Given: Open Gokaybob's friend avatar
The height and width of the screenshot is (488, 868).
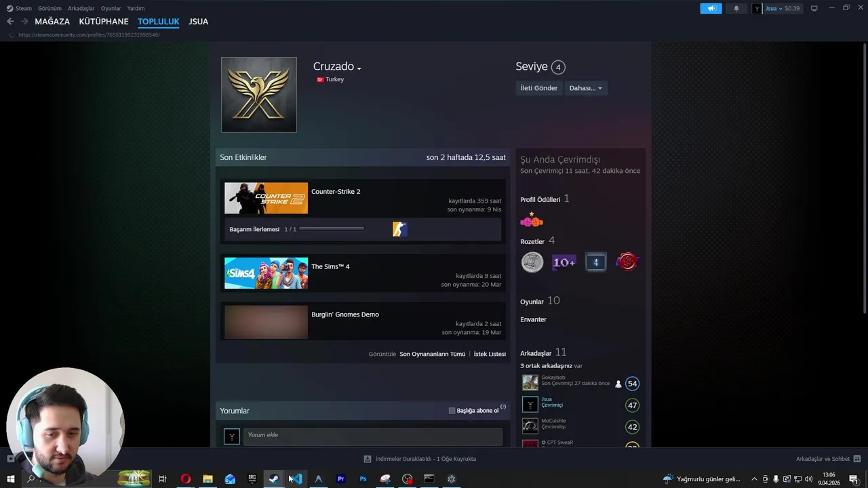Looking at the screenshot, I should pos(530,383).
